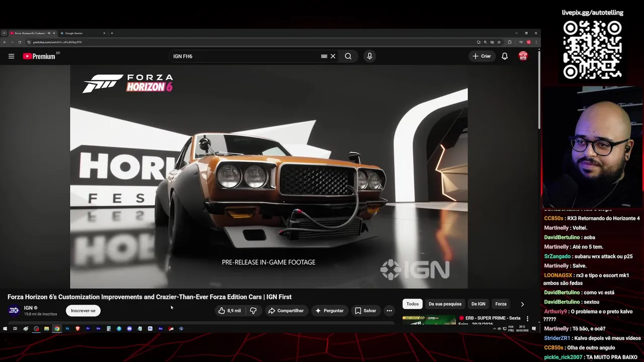Open a new browser tab

pyautogui.click(x=112, y=33)
